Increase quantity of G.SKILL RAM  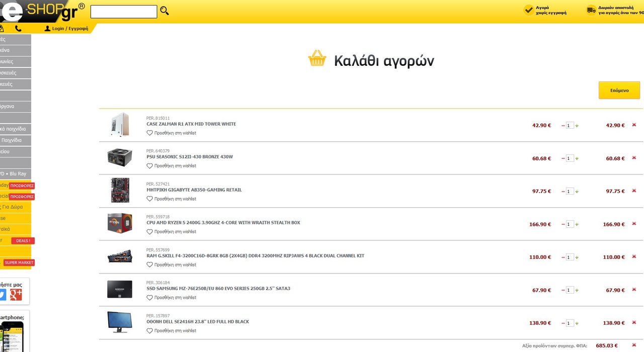(x=577, y=257)
